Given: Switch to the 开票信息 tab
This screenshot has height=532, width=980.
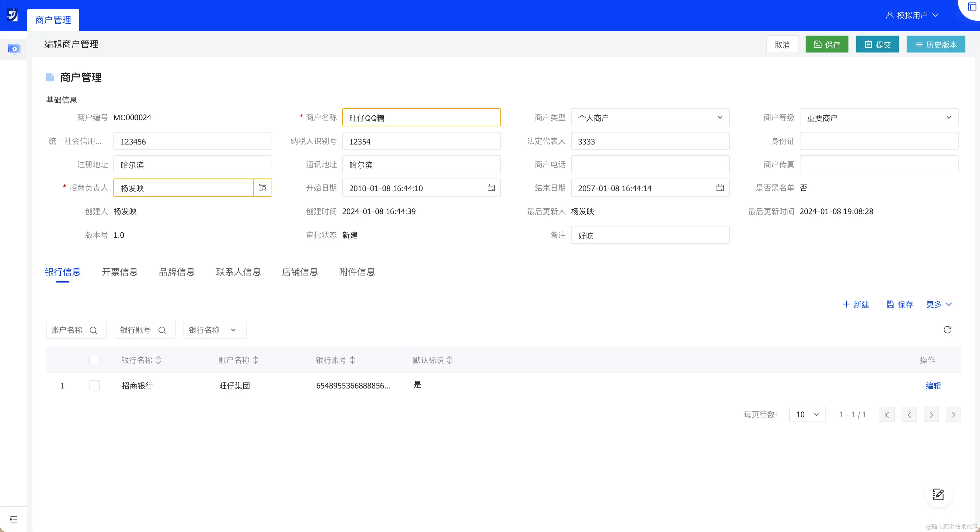Looking at the screenshot, I should (x=120, y=272).
